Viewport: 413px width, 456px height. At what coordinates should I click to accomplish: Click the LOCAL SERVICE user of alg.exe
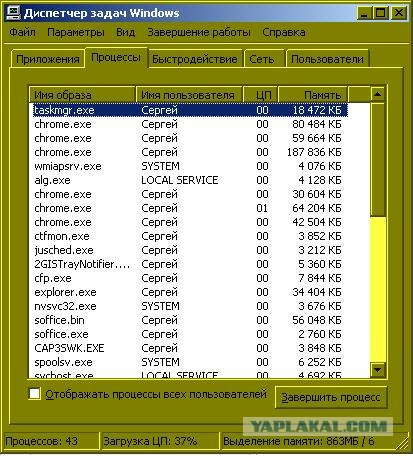(180, 180)
